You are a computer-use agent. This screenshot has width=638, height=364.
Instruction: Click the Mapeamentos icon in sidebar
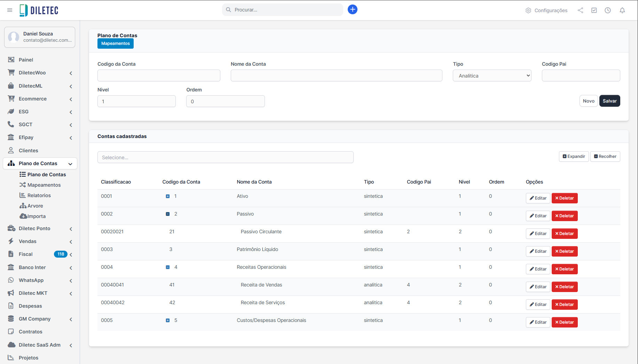click(22, 185)
